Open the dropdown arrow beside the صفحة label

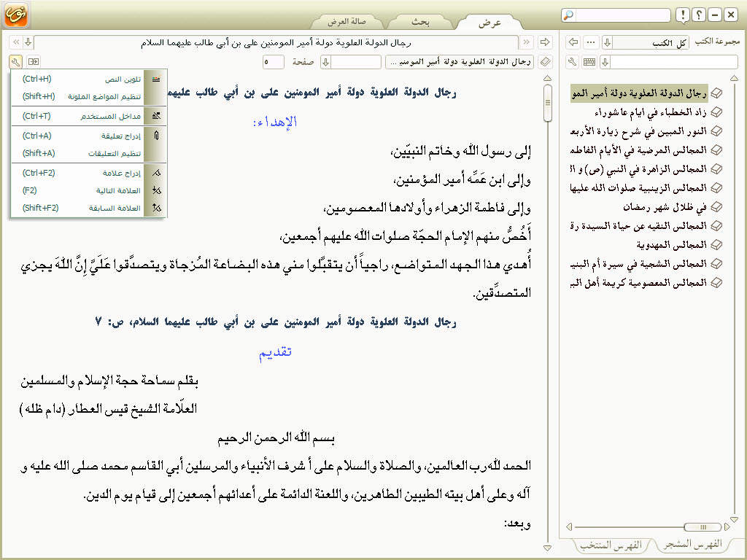pyautogui.click(x=326, y=62)
